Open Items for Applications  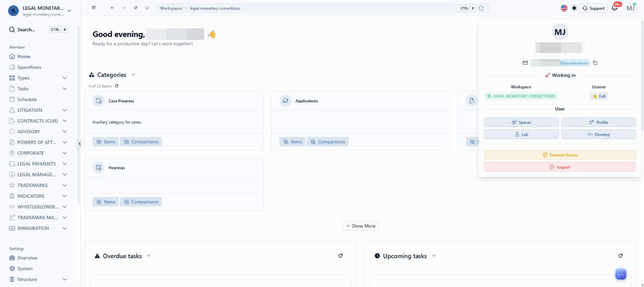(x=292, y=142)
